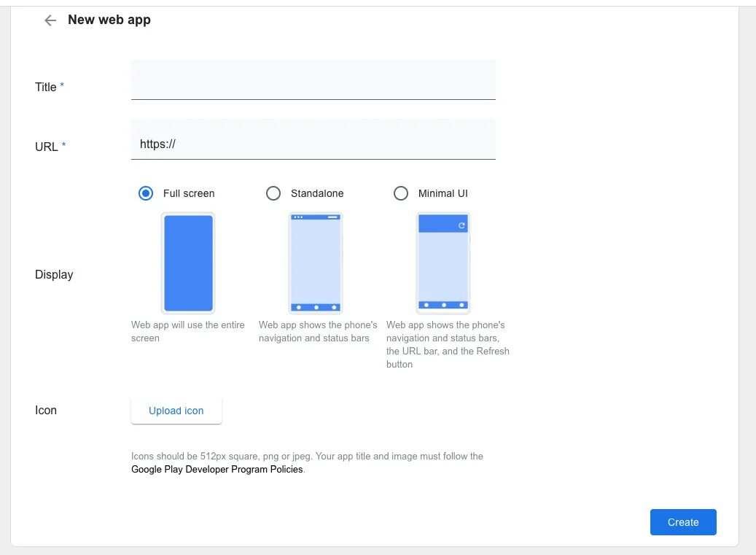Go back using the left arrow icon
The width and height of the screenshot is (756, 555).
pyautogui.click(x=50, y=20)
